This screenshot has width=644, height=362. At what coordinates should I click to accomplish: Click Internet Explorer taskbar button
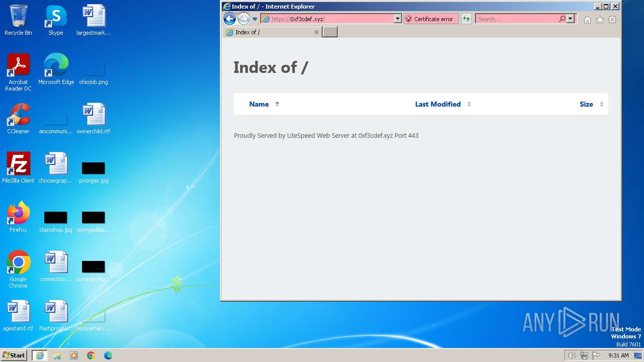click(40, 355)
